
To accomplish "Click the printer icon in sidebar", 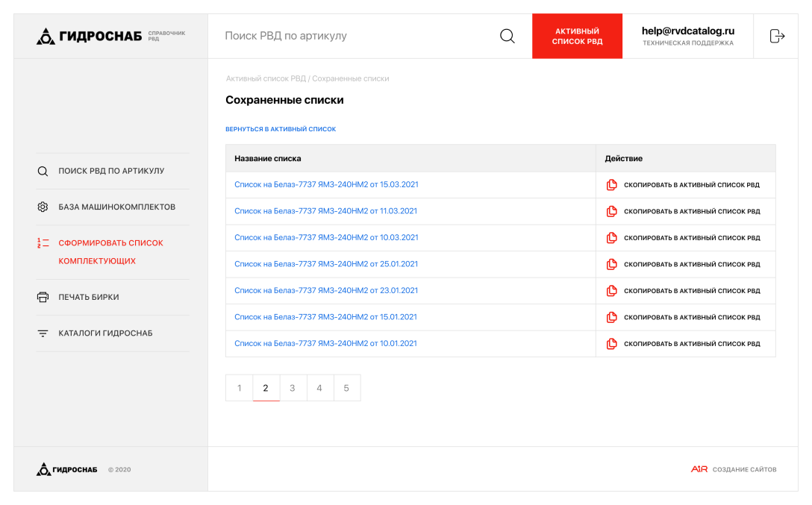I will 43,297.
